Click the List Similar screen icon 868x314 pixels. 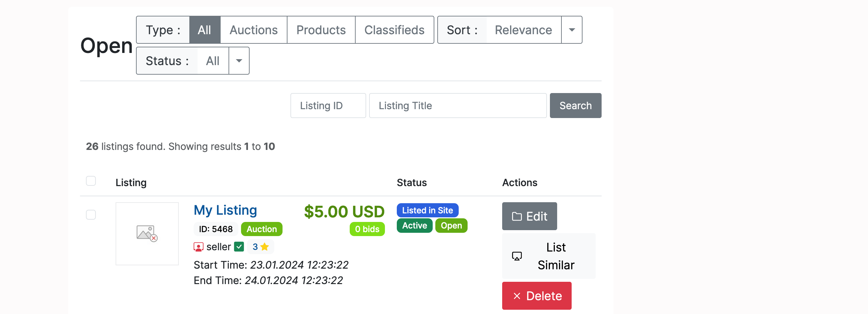click(517, 256)
